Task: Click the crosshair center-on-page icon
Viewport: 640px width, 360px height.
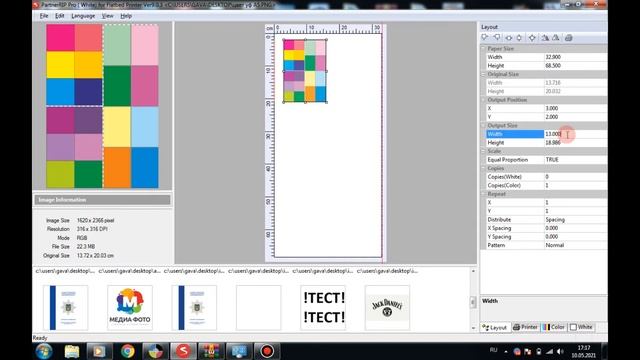Action: [532, 38]
